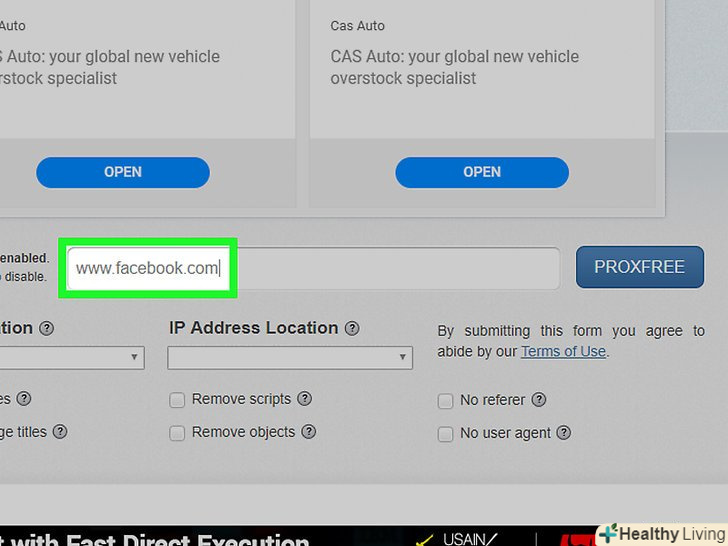Click 'CAS Auto: your global new vehicle' text in the right ad card
The image size is (728, 546).
click(x=455, y=57)
